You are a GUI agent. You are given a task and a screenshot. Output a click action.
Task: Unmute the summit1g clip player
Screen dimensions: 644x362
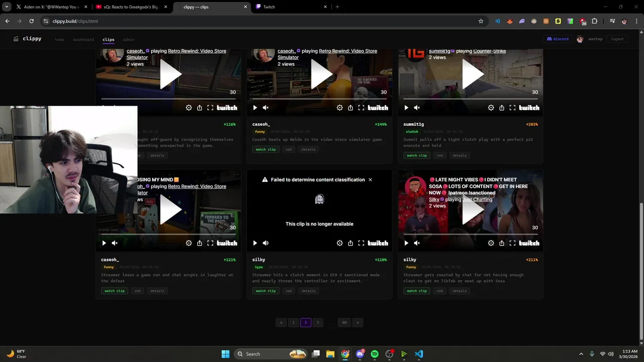417,108
